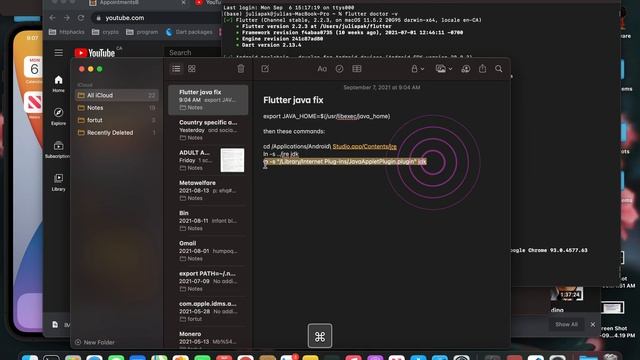The image size is (640, 360).
Task: Click Show All in Chrome downloads bar
Action: (x=566, y=324)
